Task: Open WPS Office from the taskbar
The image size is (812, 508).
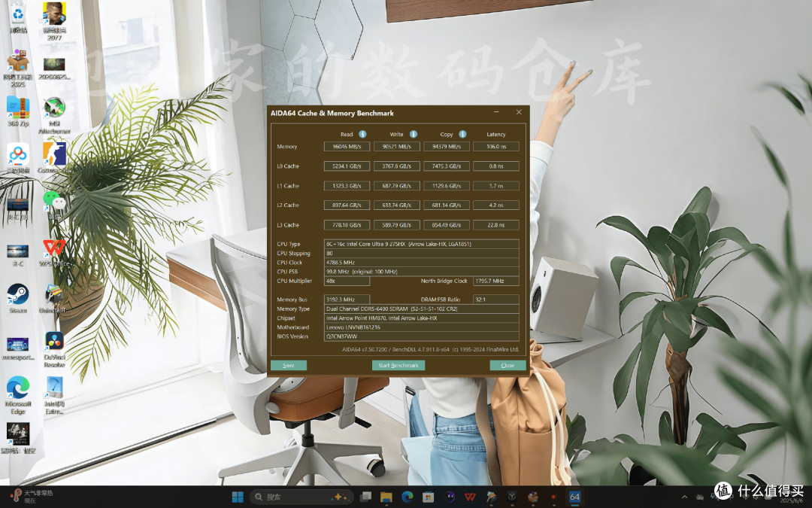Action: [470, 497]
